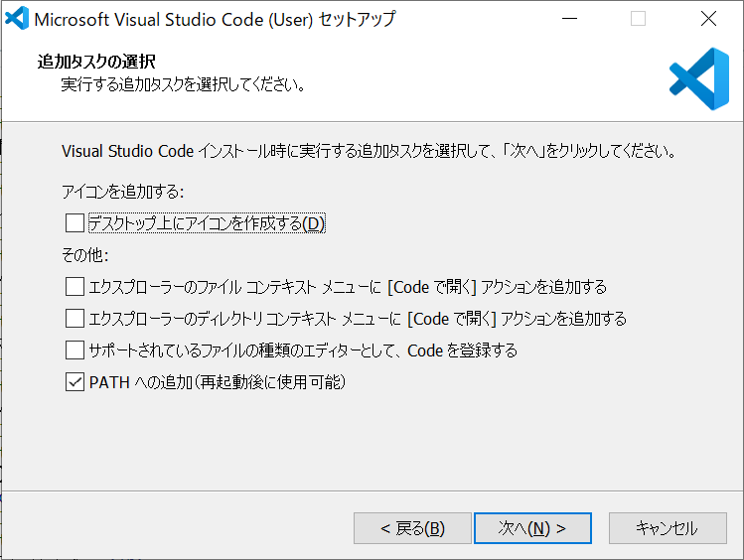The height and width of the screenshot is (560, 744).
Task: Click the Microsoft Visual Studio Code セットアップ title text
Action: pyautogui.click(x=215, y=20)
